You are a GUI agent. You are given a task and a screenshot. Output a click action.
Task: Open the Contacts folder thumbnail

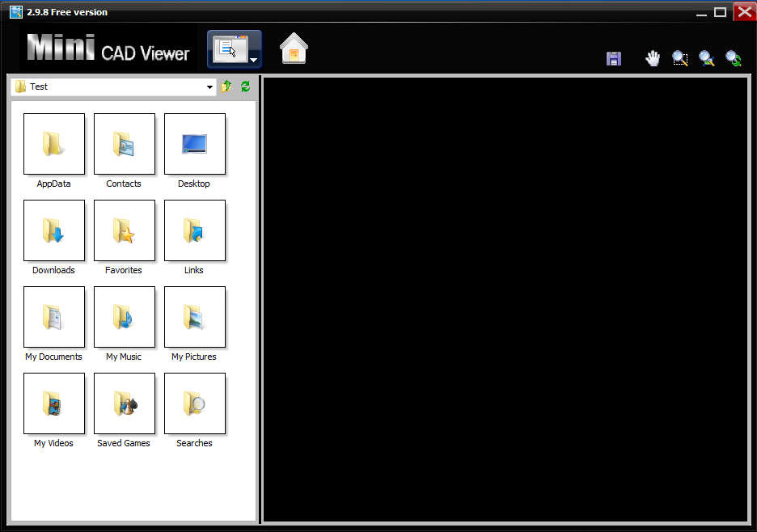tap(125, 144)
